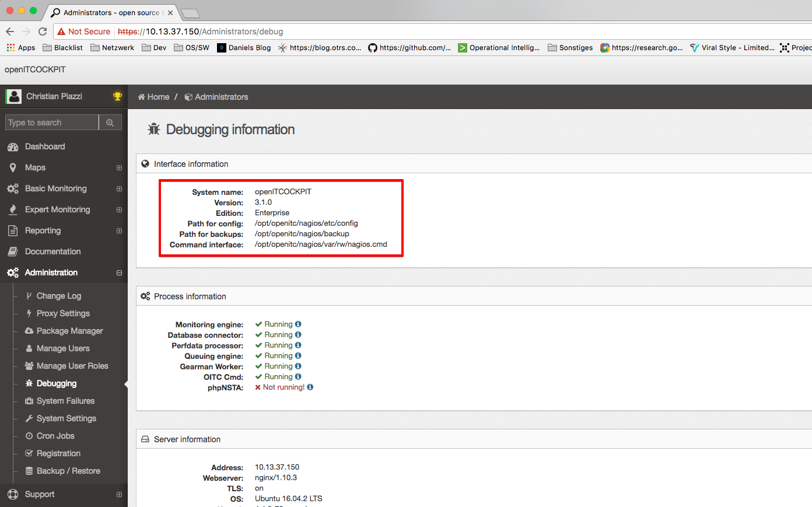Open Manage User Roles
Screen dimensions: 812x507
[72, 366]
